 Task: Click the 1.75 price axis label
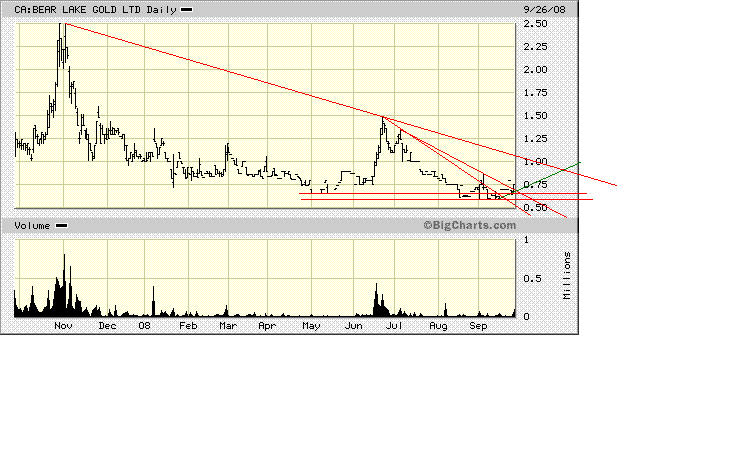536,93
